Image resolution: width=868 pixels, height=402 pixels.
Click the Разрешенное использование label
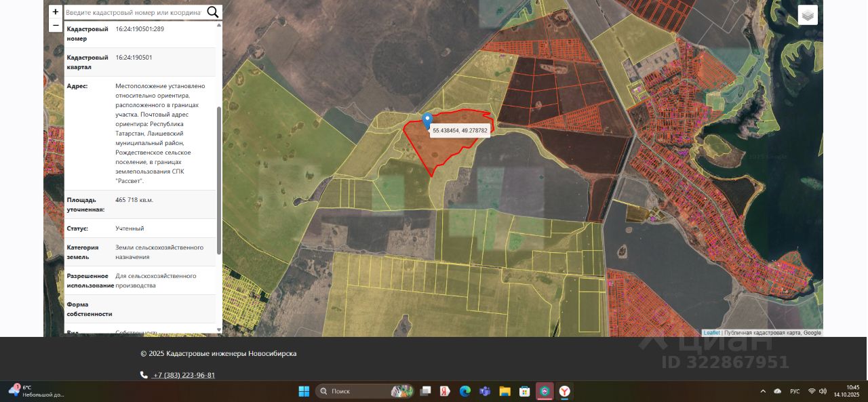click(x=90, y=281)
